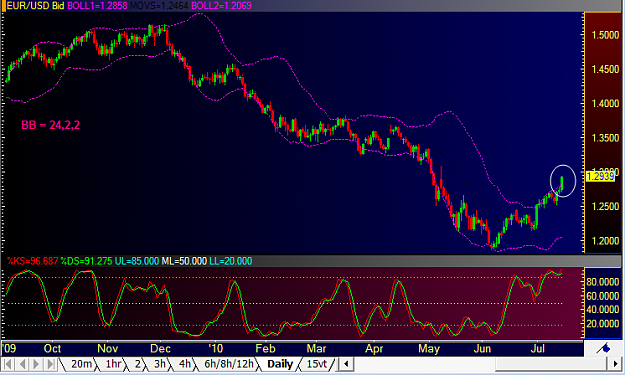Click the ML=50.000 label
Viewport: 625px width, 375px height.
184,261
